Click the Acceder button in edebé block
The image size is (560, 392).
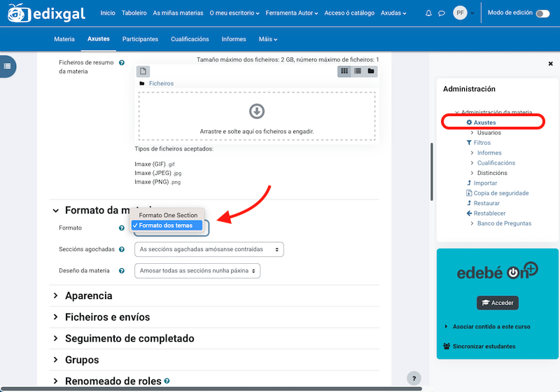(x=498, y=302)
